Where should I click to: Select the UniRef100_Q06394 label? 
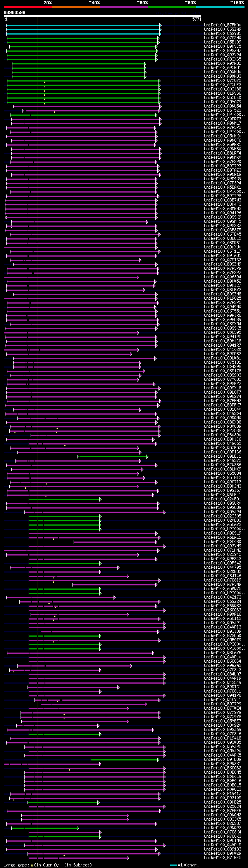click(x=222, y=277)
